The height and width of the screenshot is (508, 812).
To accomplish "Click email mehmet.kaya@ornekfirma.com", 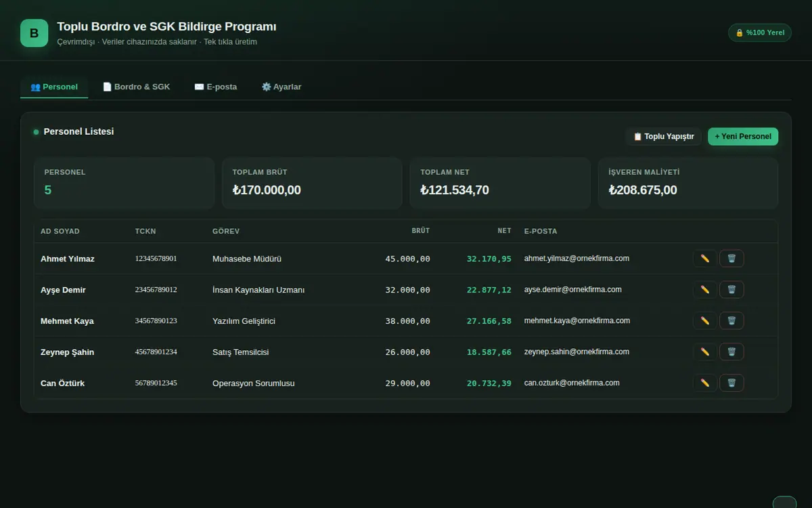I will coord(577,321).
